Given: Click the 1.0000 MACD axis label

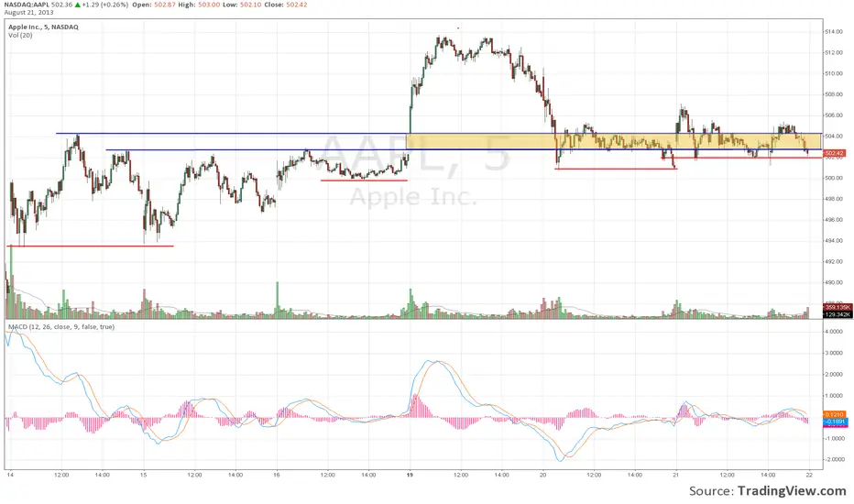Looking at the screenshot, I should coord(835,396).
